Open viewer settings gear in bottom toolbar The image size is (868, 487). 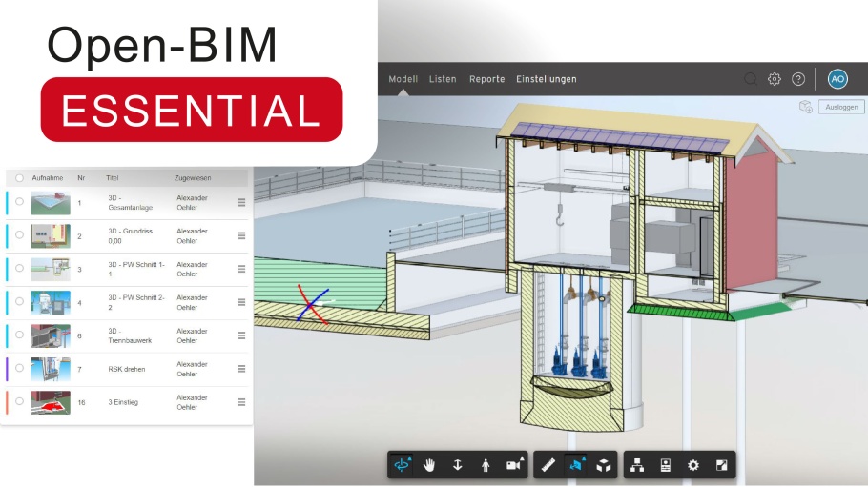[693, 465]
